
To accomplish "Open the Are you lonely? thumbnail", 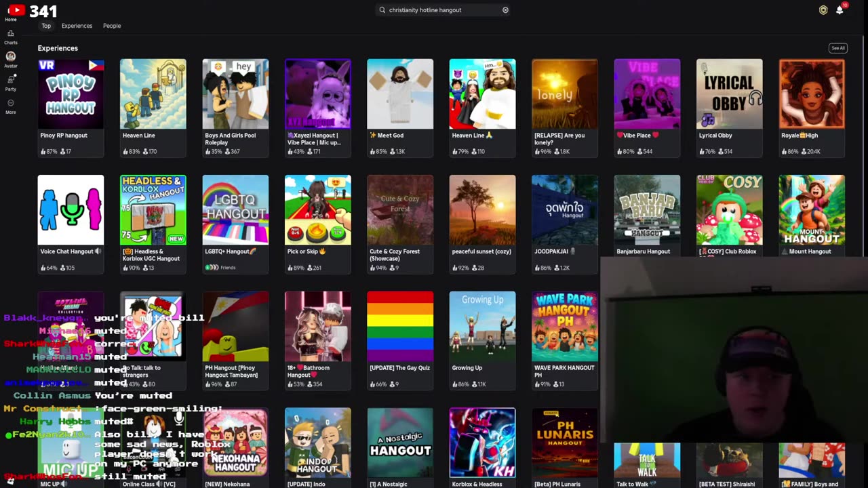I will pyautogui.click(x=565, y=94).
